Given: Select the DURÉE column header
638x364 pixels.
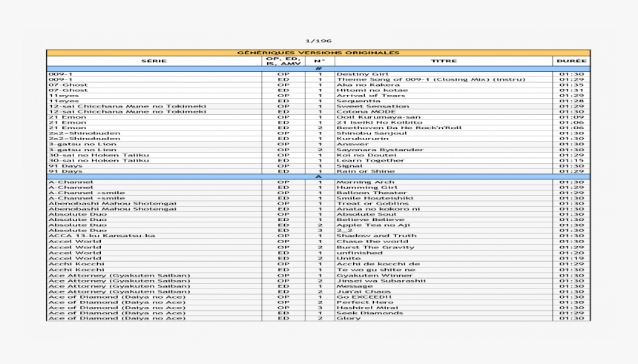Looking at the screenshot, I should pyautogui.click(x=571, y=61).
